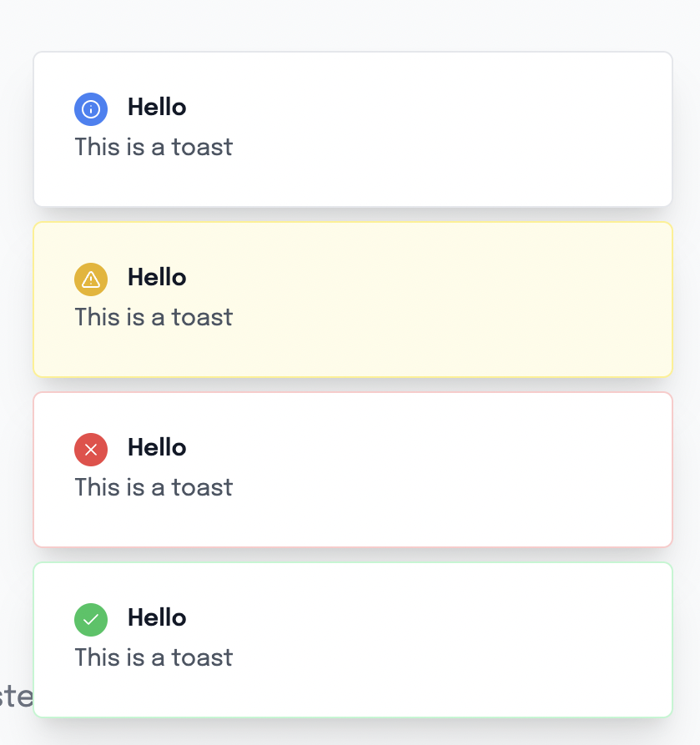Hit the checkmark inside the green circle

tap(91, 620)
